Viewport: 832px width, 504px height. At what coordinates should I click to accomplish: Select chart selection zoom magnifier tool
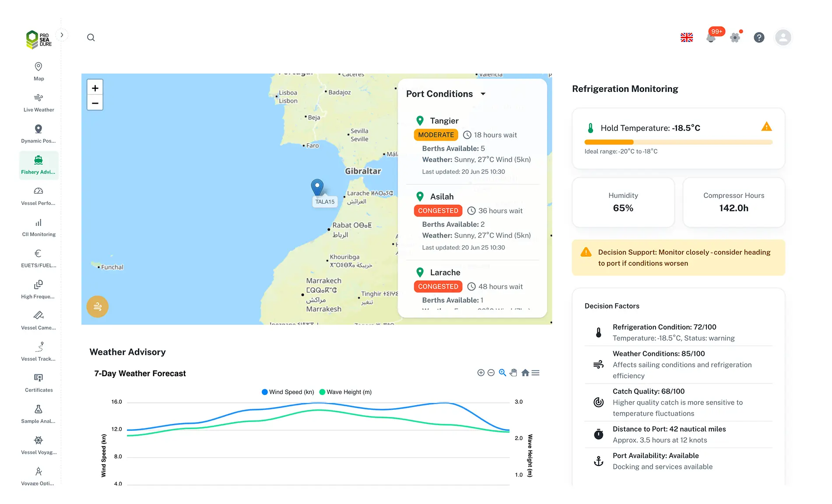502,373
